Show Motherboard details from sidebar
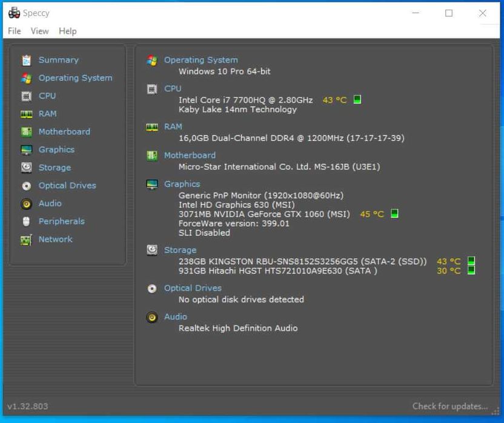Screen dimensions: 504x423 point(64,132)
